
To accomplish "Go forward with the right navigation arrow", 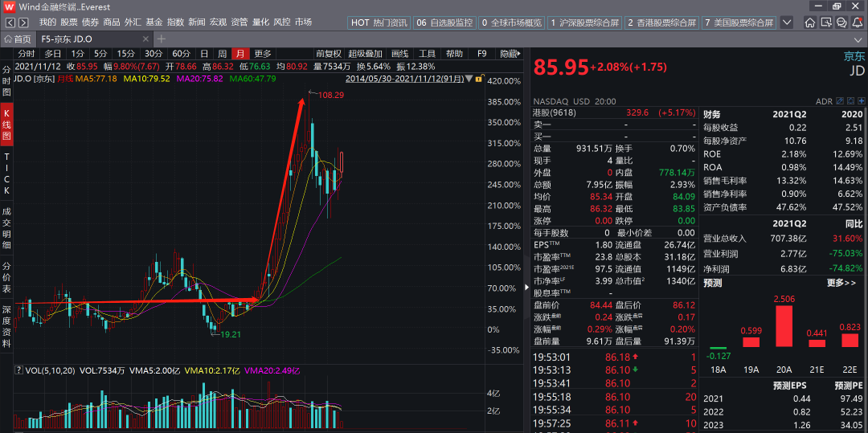I will [x=23, y=22].
